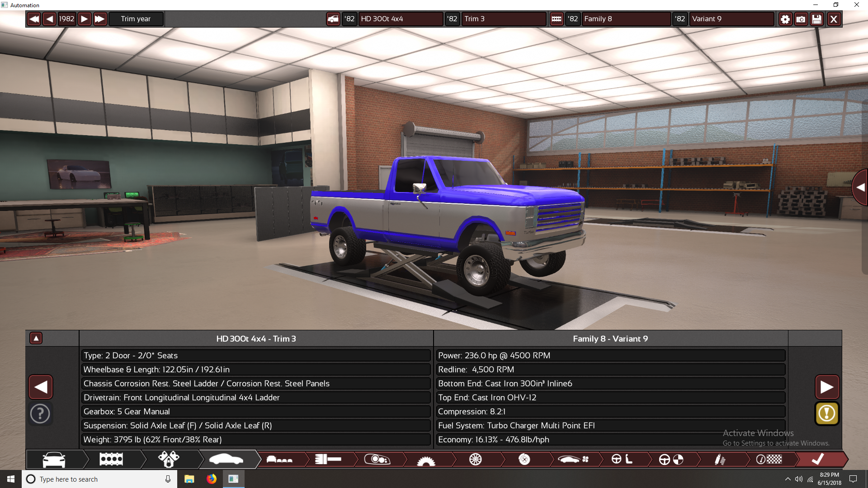The image size is (868, 488).
Task: Open the wheels and tires tab
Action: click(x=475, y=460)
